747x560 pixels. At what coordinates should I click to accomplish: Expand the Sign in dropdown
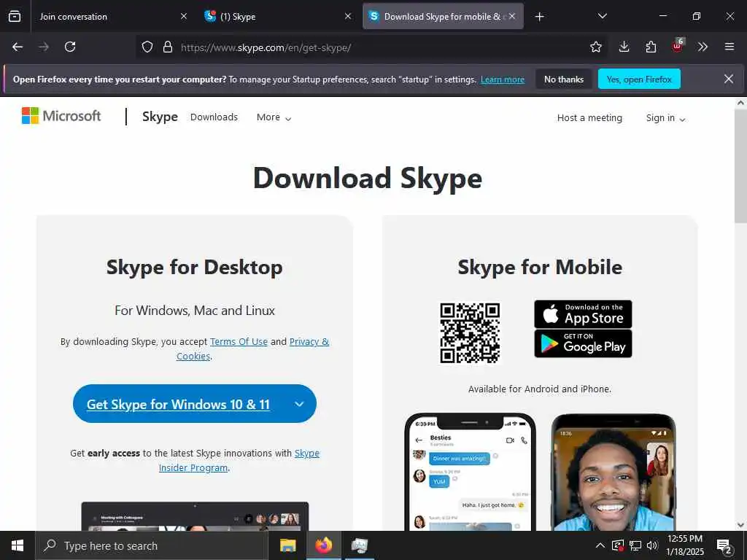pos(665,118)
